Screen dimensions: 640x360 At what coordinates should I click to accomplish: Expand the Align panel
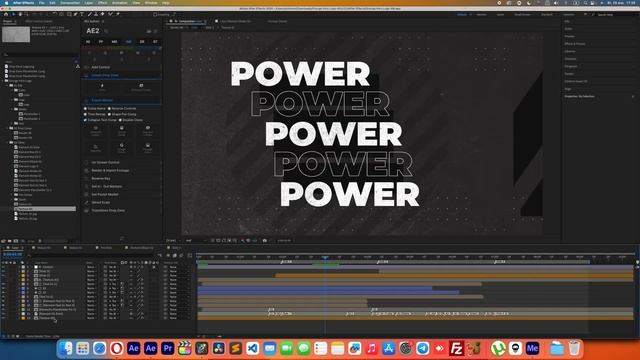click(568, 89)
